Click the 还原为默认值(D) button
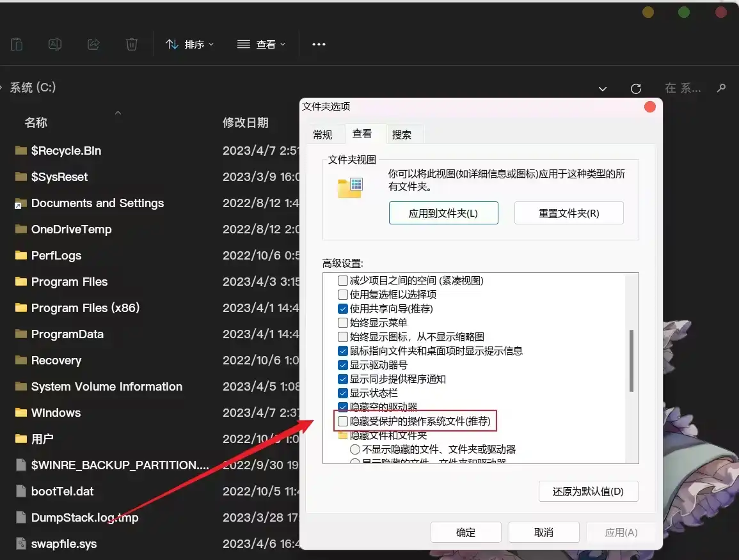 tap(588, 492)
